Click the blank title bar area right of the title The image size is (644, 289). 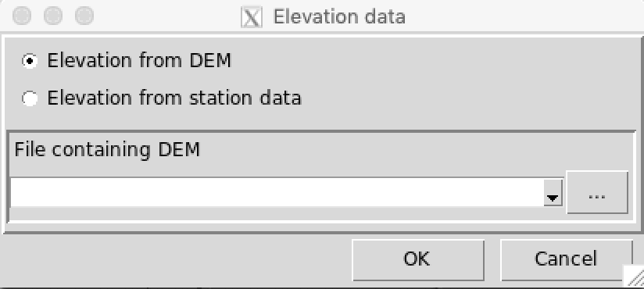[x=521, y=16]
